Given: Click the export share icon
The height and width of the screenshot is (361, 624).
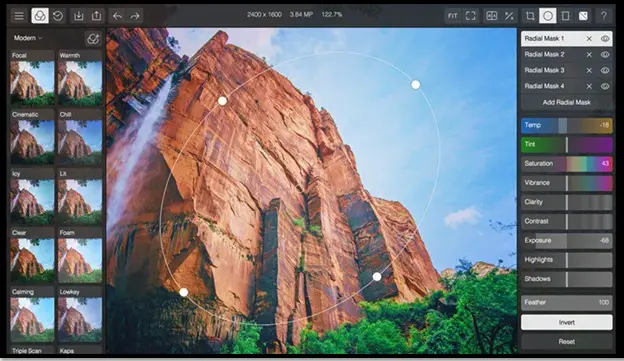Looking at the screenshot, I should pos(96,16).
